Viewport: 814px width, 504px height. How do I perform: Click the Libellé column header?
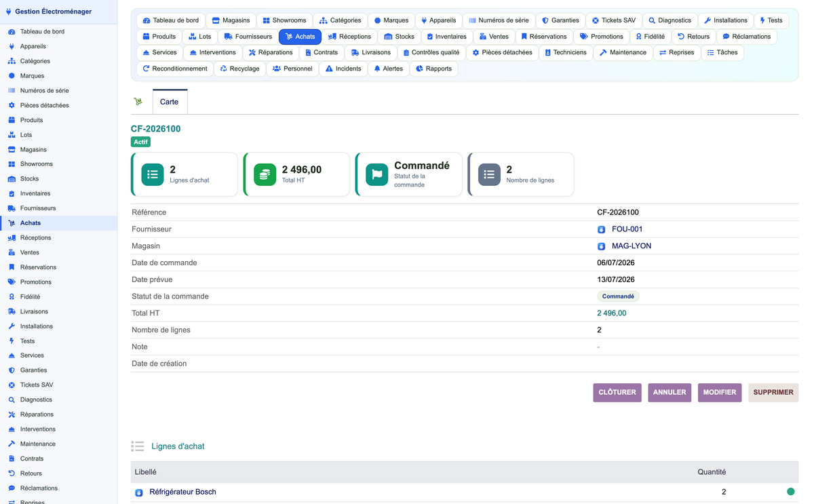(145, 472)
